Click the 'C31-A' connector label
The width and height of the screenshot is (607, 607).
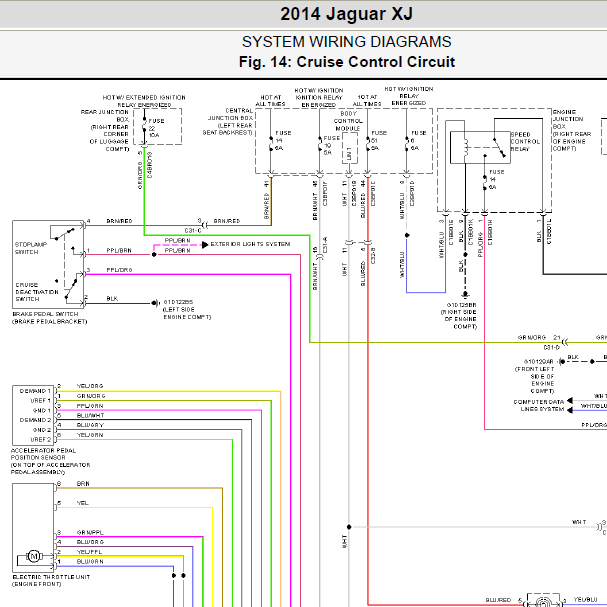(325, 245)
